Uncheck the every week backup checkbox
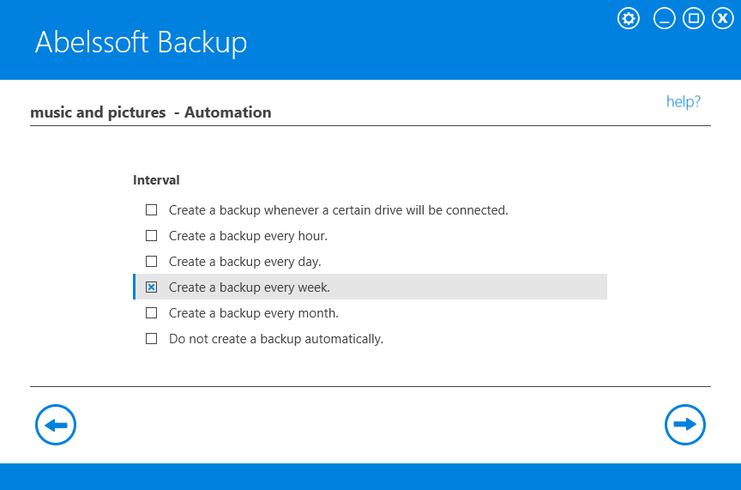This screenshot has width=741, height=490. (x=152, y=288)
